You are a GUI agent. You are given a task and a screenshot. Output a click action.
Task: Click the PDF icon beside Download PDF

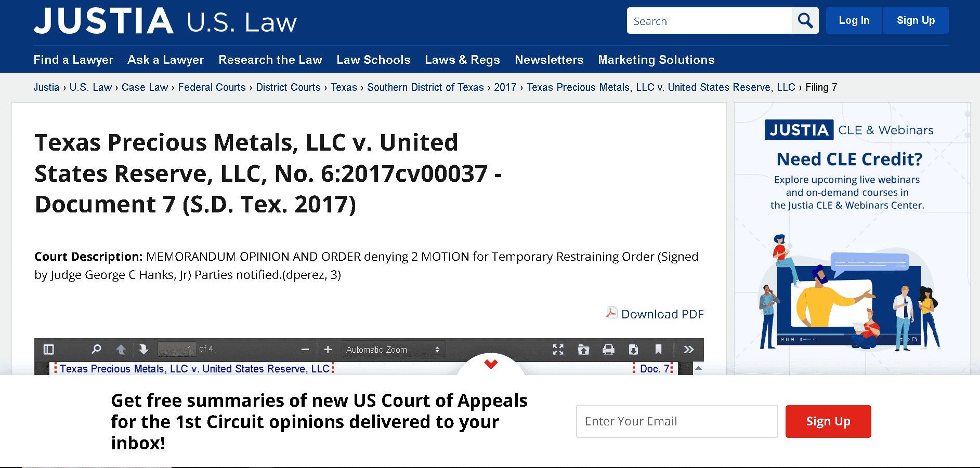[x=612, y=313]
